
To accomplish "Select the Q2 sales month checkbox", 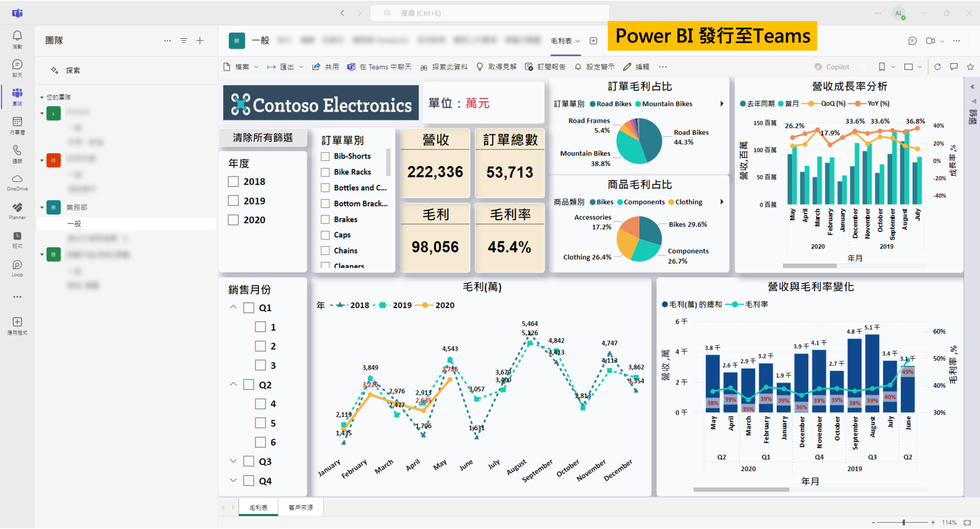I will (x=249, y=384).
